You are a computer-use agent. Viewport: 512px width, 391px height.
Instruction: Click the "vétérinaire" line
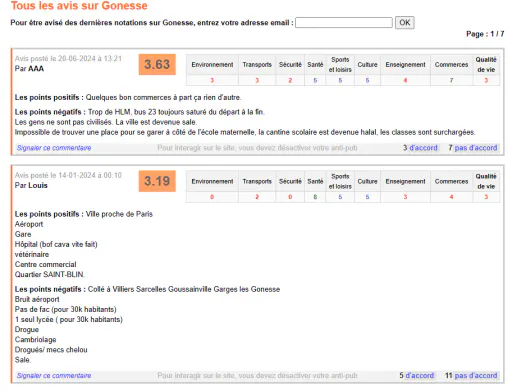pos(32,255)
